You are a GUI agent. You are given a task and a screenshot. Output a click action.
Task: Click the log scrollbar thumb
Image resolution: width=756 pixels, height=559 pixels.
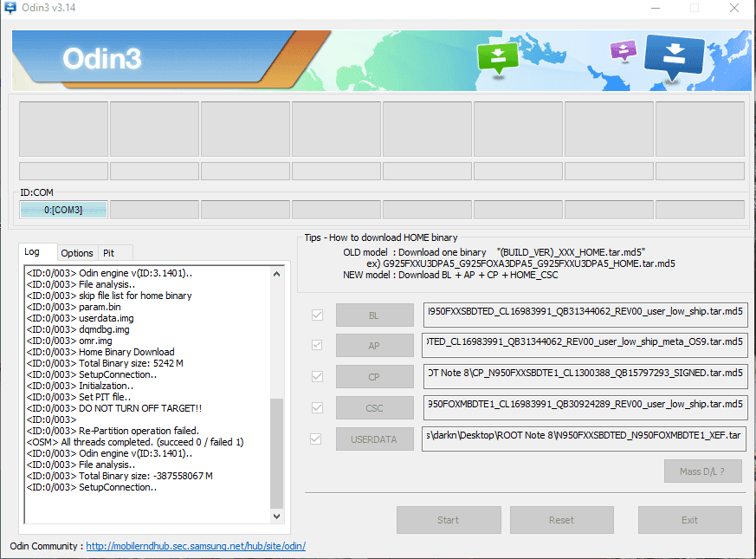coord(277,452)
